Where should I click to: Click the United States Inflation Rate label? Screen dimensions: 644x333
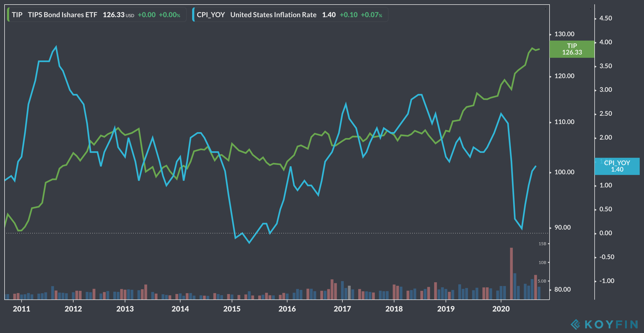(273, 15)
